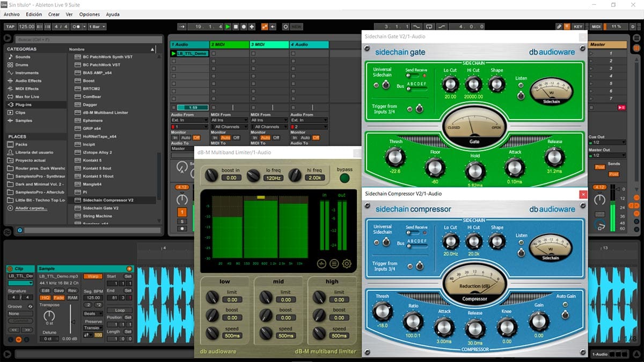Screen dimensions: 644x362
Task: Open the Clips browser category
Action: point(20,113)
